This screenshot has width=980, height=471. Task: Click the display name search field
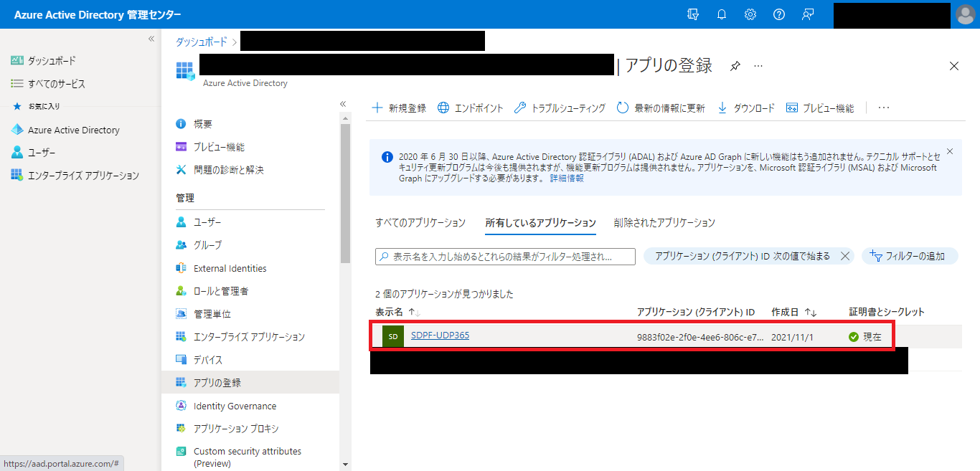point(505,257)
